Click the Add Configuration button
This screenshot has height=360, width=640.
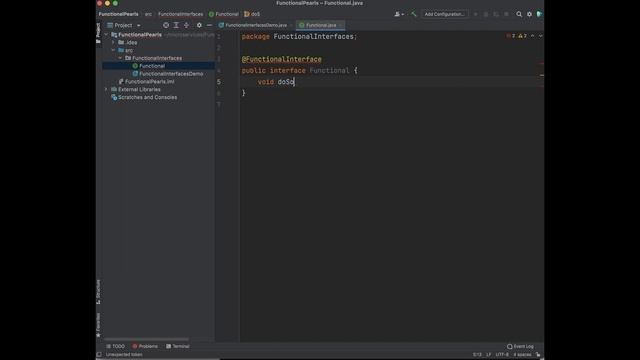click(444, 14)
